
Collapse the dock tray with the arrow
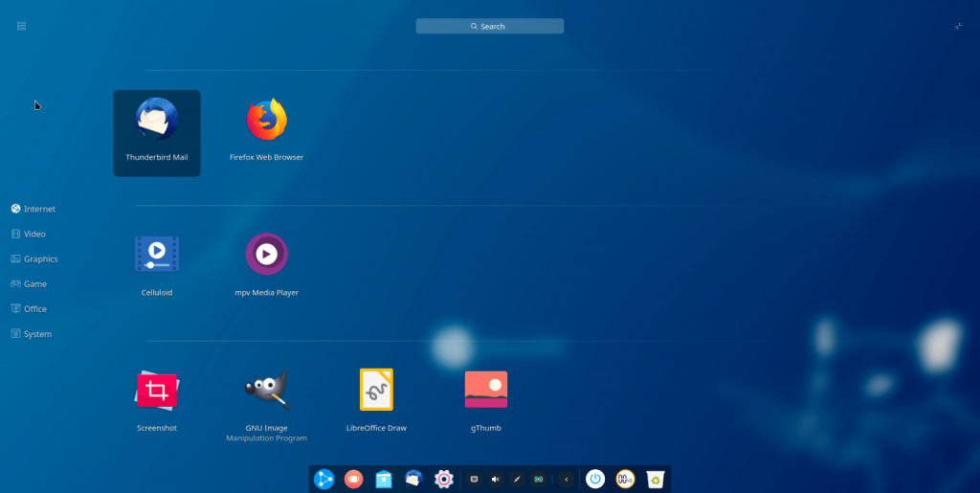[567, 480]
